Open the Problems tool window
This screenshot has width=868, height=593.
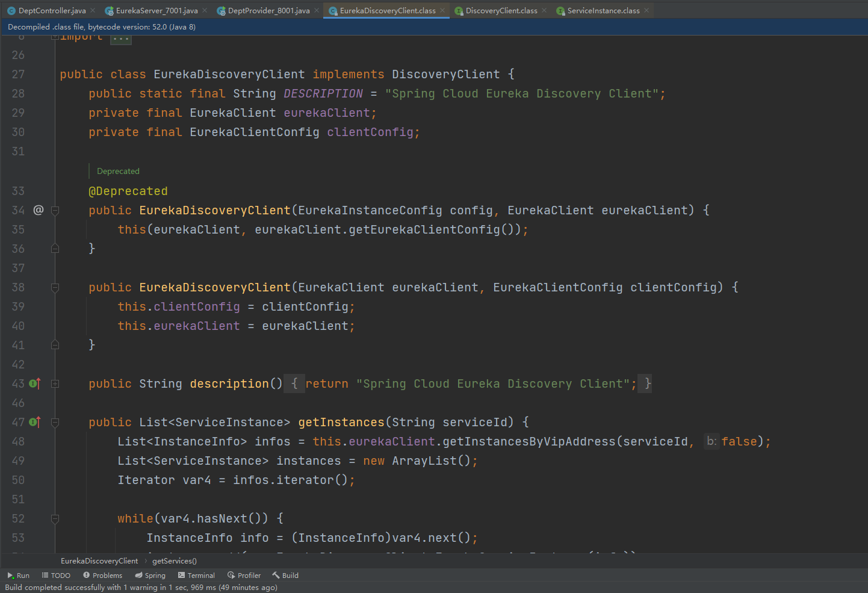102,576
